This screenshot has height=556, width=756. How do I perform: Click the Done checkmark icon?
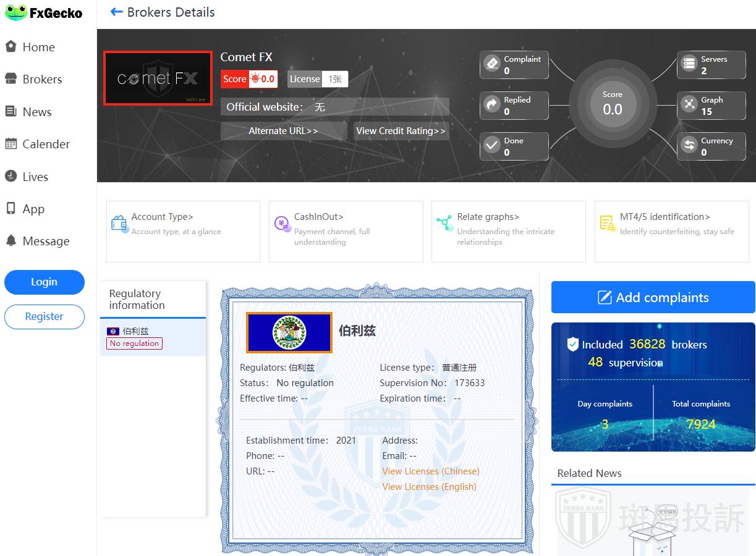point(492,146)
